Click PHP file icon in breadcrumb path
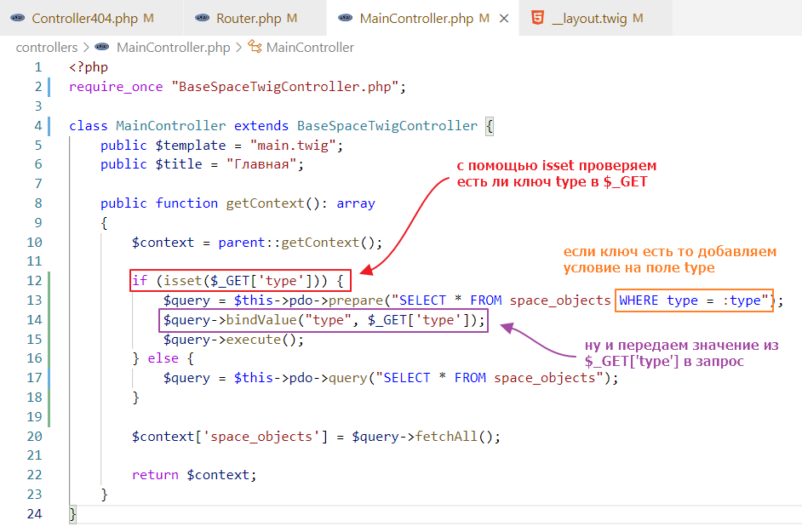Screen dimensions: 802x532 pos(102,48)
